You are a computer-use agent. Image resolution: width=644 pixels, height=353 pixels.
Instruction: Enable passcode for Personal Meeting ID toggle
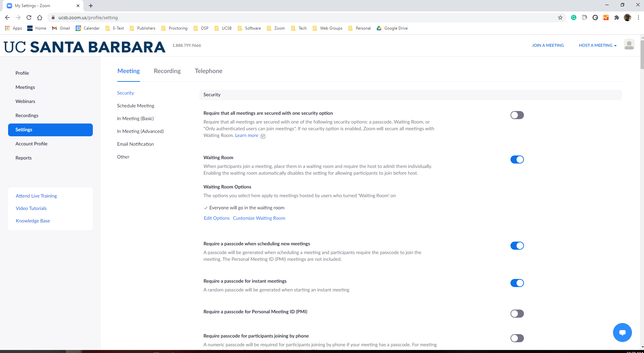[517, 314]
